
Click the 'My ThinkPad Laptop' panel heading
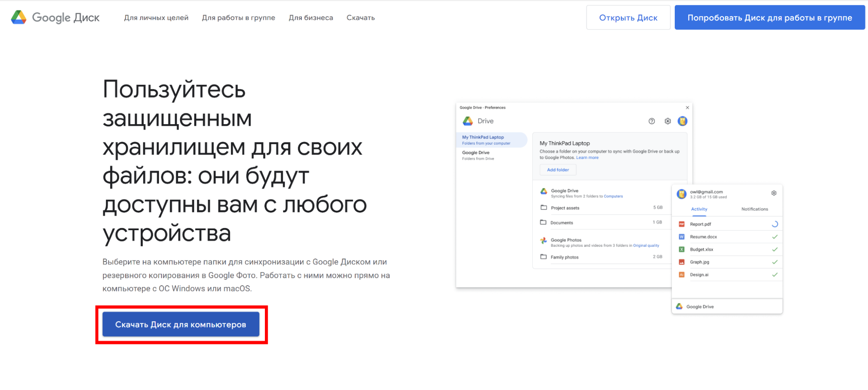pyautogui.click(x=564, y=143)
